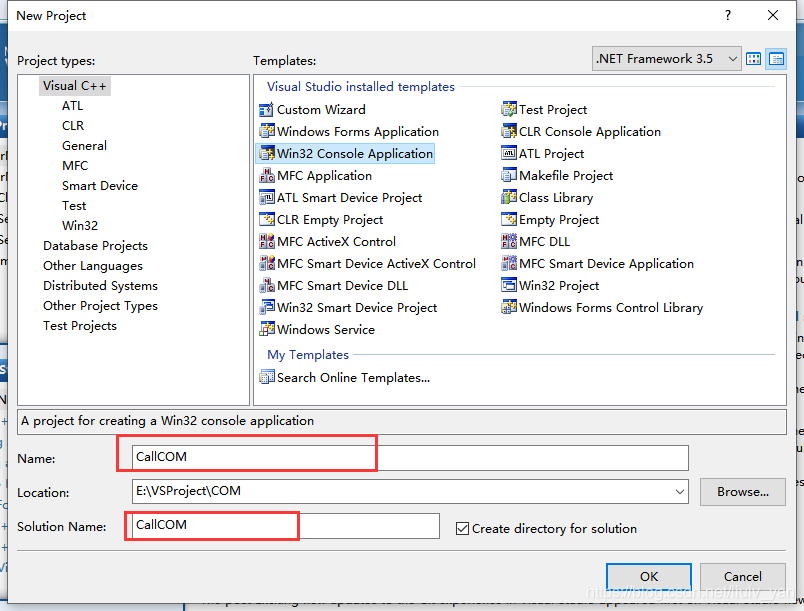Expand the Location path dropdown arrow
Screen dimensions: 804x611
(x=679, y=492)
